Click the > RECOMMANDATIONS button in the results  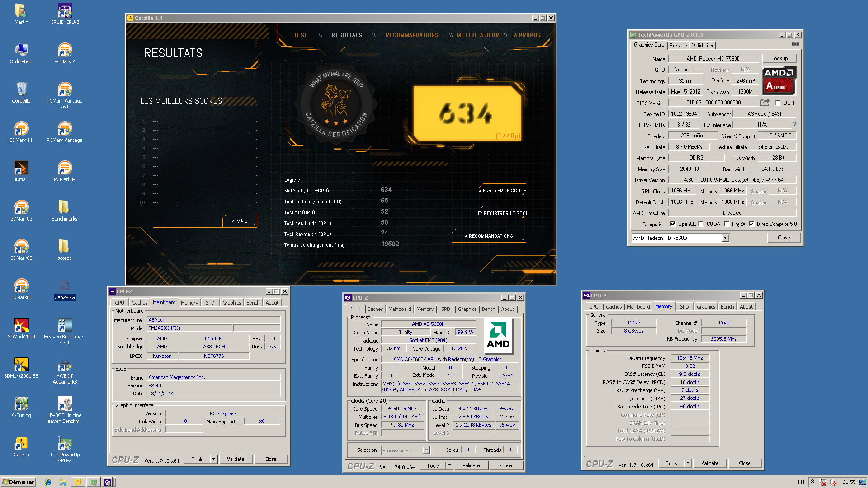[489, 236]
